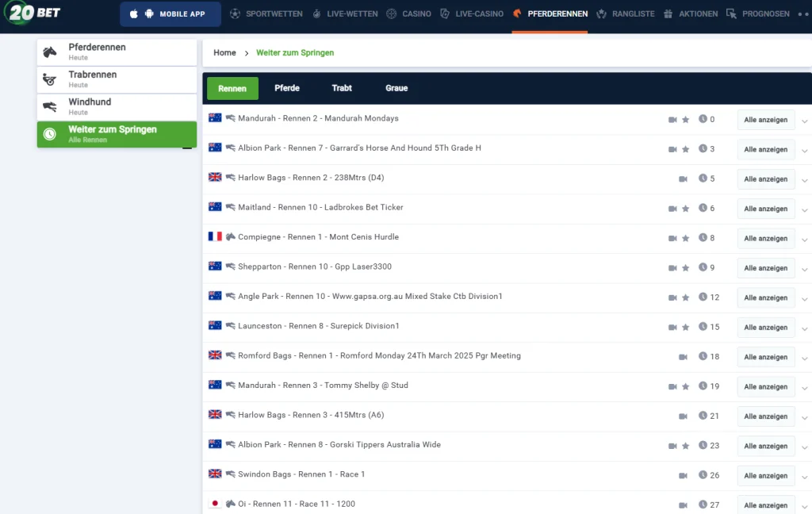
Task: Open the Mobile App button
Action: tap(170, 14)
